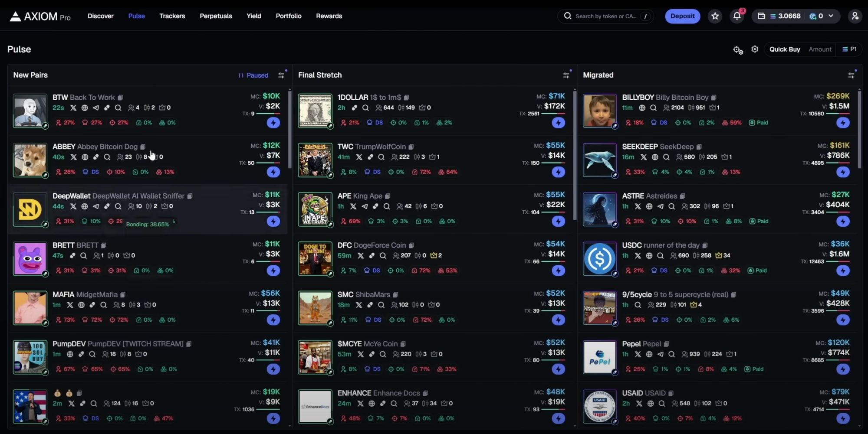Click the Deposit button
Screen dimensions: 868x434
tap(682, 16)
